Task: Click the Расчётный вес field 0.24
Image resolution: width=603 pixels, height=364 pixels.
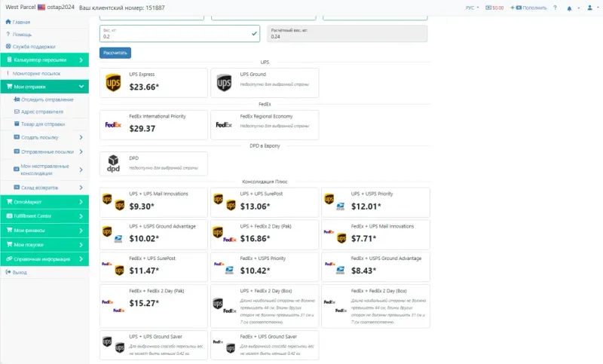Action: tap(347, 33)
